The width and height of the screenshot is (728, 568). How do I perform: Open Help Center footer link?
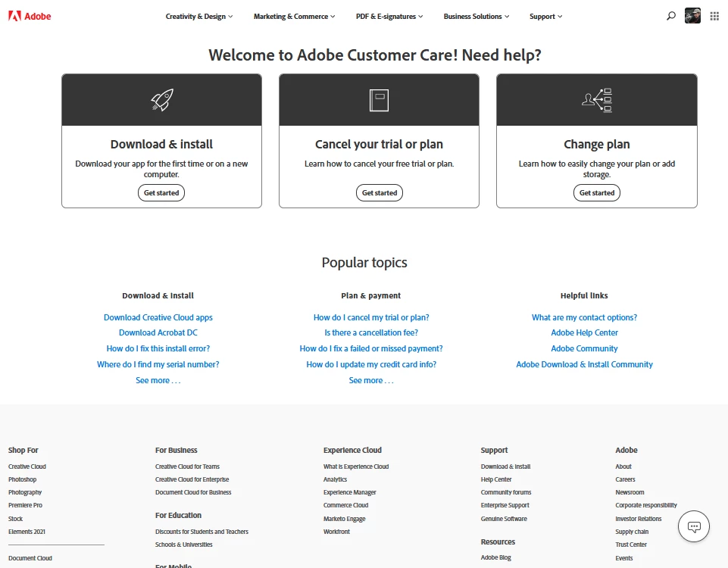[496, 479]
